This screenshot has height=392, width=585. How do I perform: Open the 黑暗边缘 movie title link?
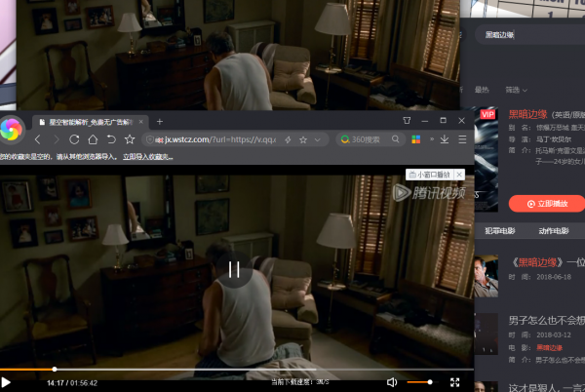point(527,114)
